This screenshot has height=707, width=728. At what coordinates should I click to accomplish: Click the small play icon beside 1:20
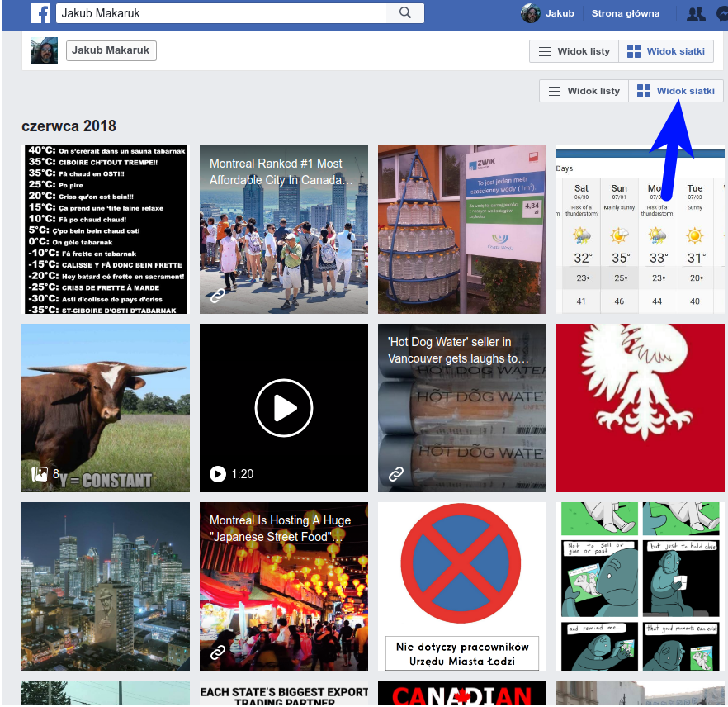pyautogui.click(x=218, y=474)
